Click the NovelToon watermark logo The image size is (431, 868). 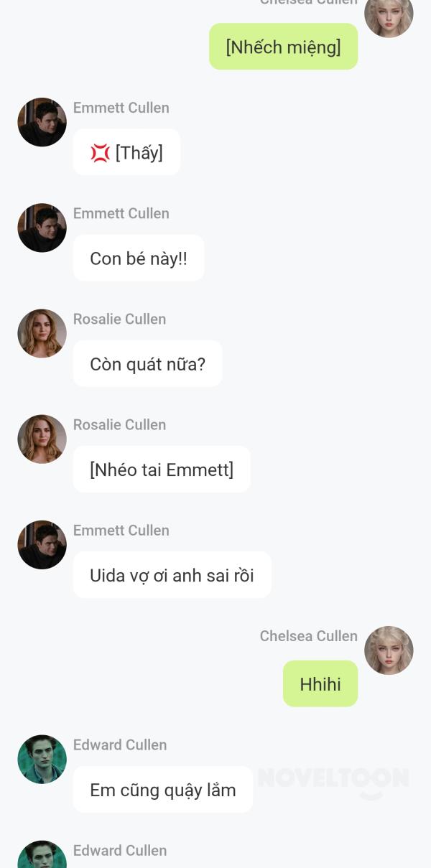click(333, 780)
